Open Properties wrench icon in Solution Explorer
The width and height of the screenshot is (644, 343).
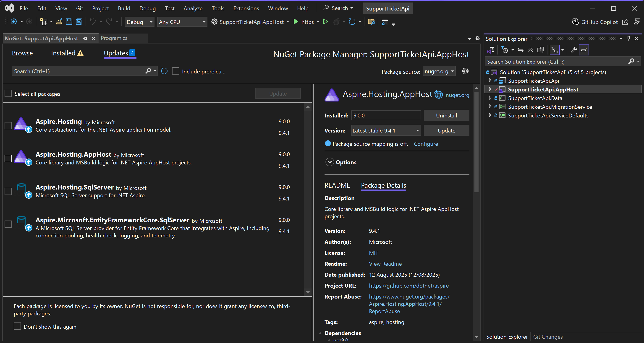573,50
